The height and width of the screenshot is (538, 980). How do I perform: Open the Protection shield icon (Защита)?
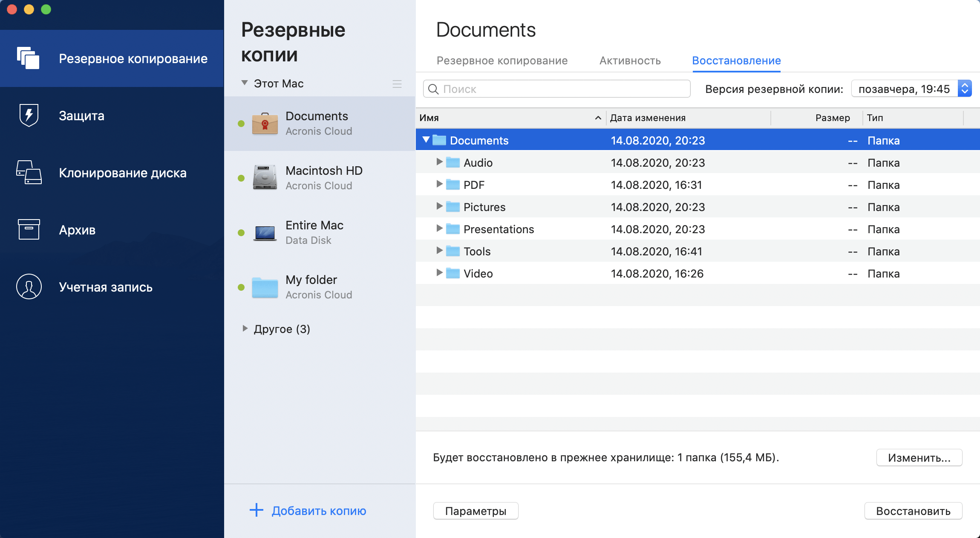29,116
